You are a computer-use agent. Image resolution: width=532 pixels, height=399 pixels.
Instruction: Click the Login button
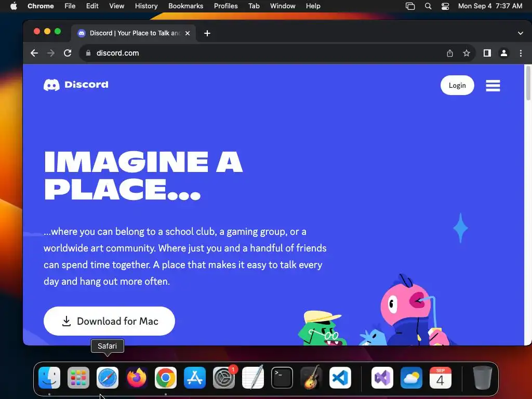[457, 85]
